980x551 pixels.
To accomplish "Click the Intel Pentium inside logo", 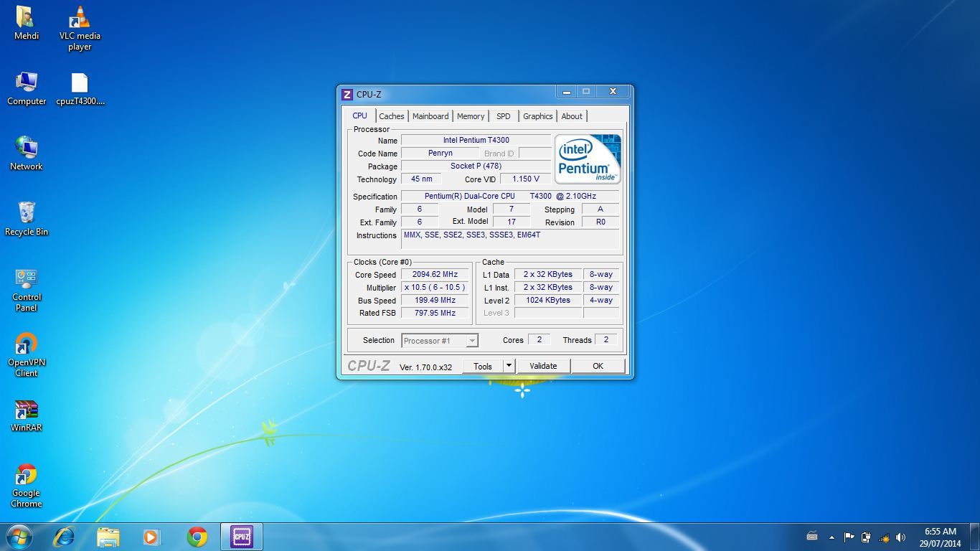I will pyautogui.click(x=588, y=159).
